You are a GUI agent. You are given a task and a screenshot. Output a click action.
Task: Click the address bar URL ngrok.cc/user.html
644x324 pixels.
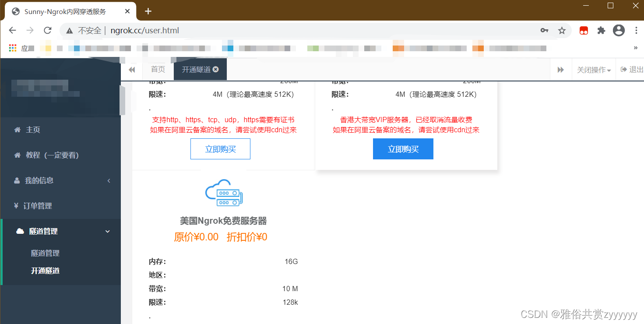click(x=145, y=31)
